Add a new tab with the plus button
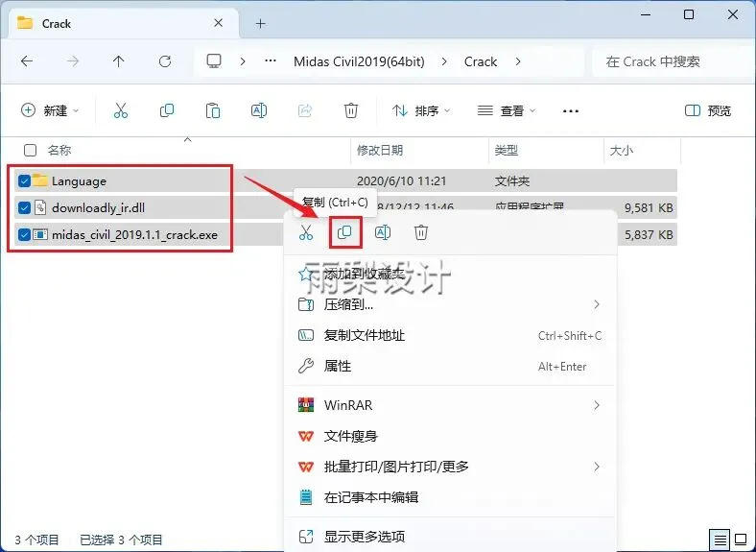Viewport: 756px width, 552px height. [260, 23]
